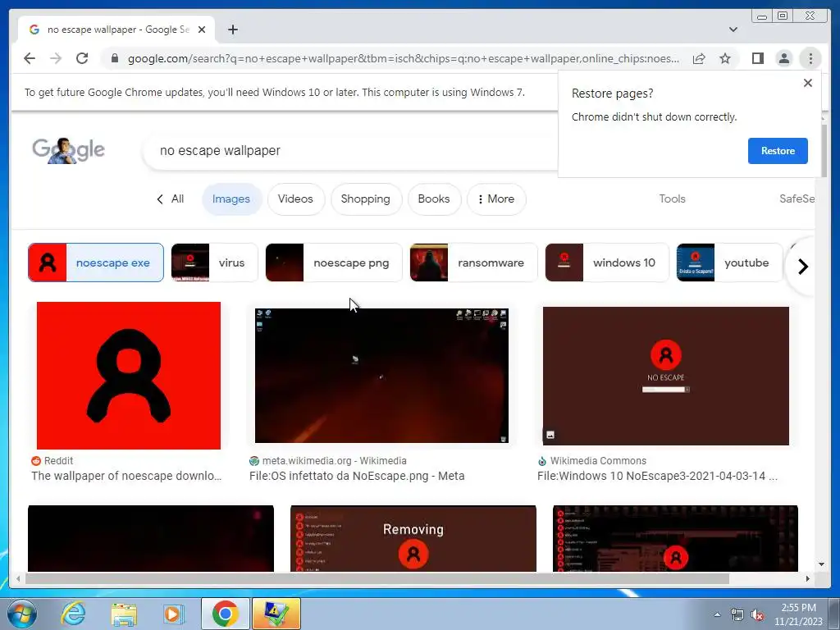This screenshot has height=630, width=840.
Task: Go forward using the browser arrow
Action: coord(56,58)
